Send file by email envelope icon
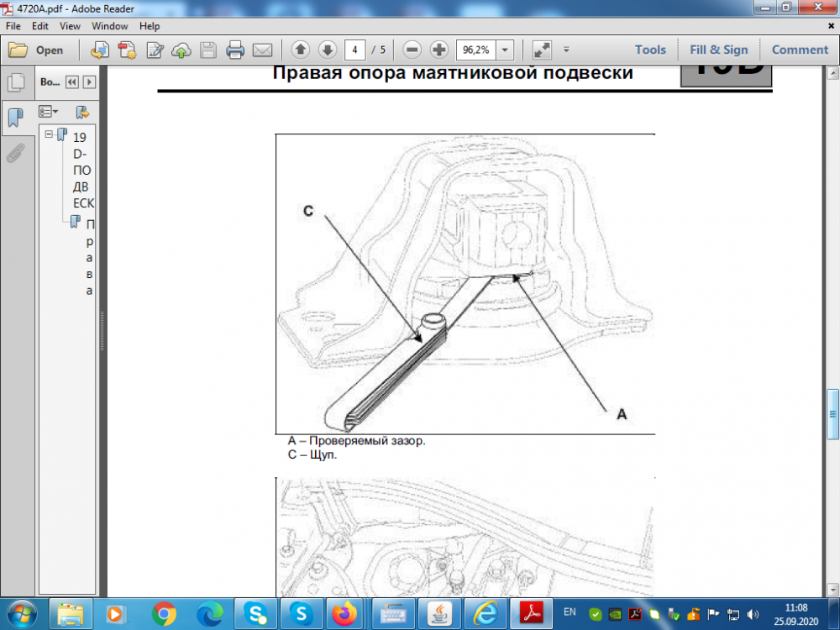Image resolution: width=840 pixels, height=630 pixels. tap(262, 50)
